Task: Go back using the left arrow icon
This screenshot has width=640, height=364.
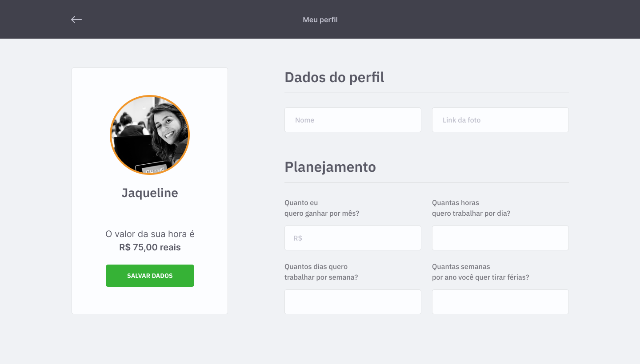Action: [x=76, y=20]
